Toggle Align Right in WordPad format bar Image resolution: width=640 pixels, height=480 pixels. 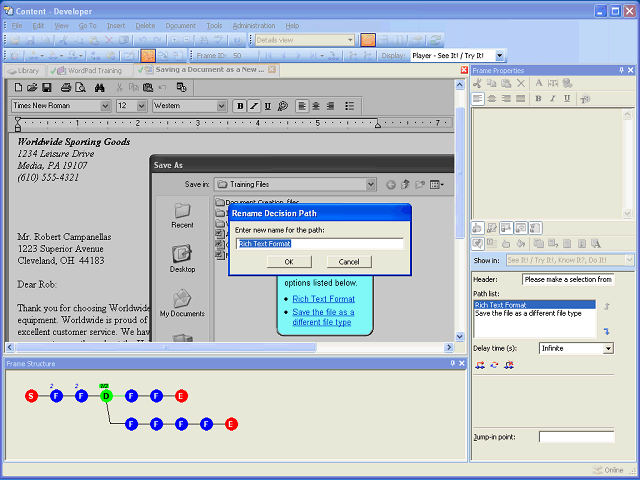[x=330, y=106]
